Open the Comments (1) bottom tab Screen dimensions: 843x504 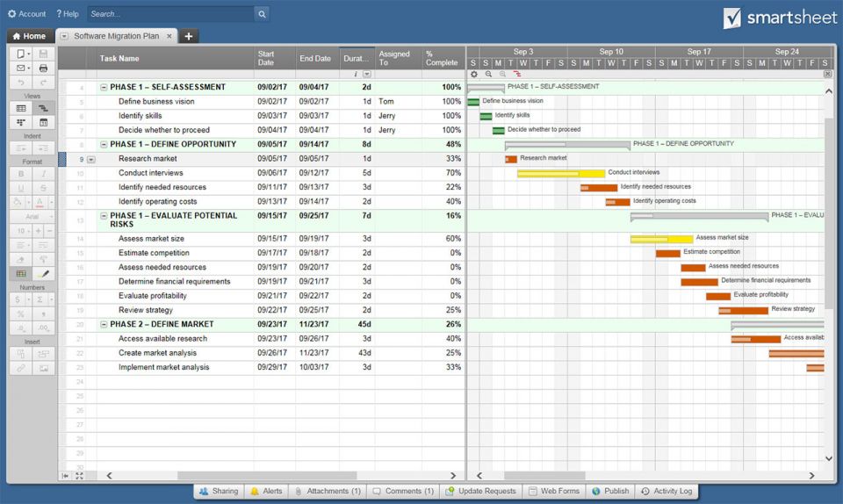pyautogui.click(x=402, y=491)
